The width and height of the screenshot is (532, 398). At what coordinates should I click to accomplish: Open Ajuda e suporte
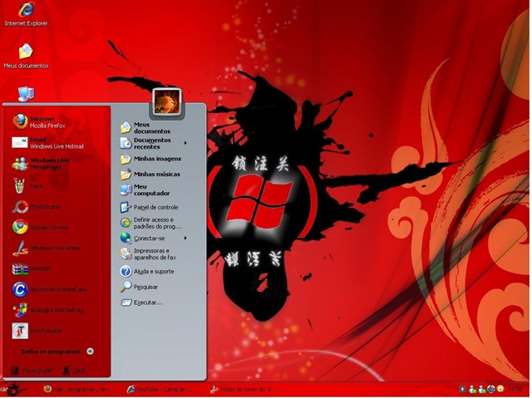click(147, 271)
